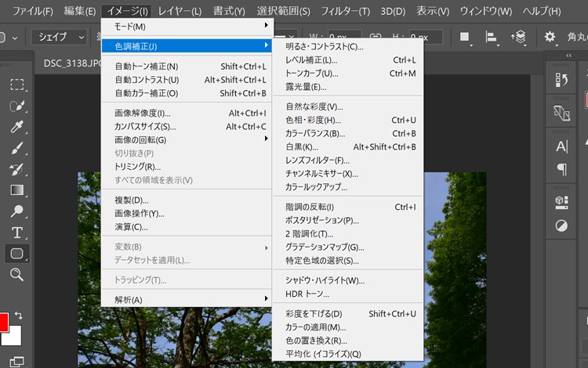Screen dimensions: 588x368
Task: Open the 3D panel cube icon
Action: (x=561, y=203)
